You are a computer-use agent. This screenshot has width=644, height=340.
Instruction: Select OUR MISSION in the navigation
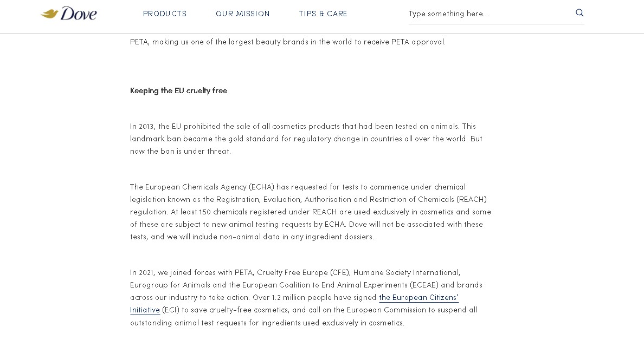tap(243, 14)
